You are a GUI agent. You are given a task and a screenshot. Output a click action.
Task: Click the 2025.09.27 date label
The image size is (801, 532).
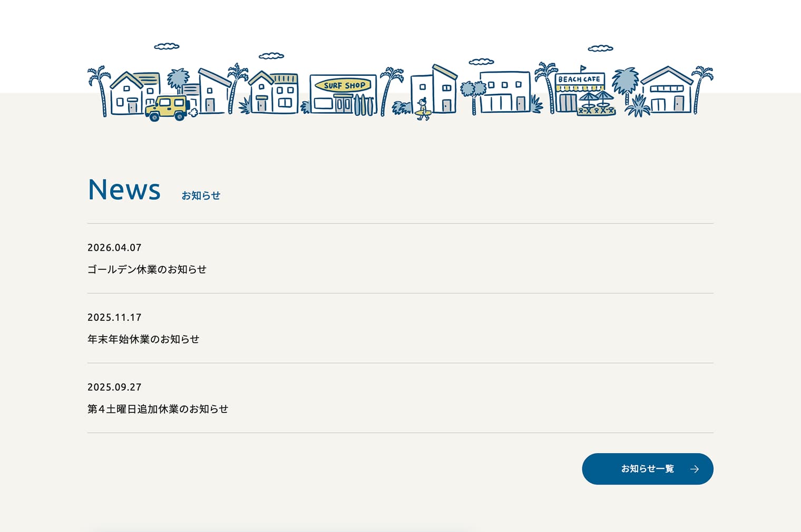point(114,387)
